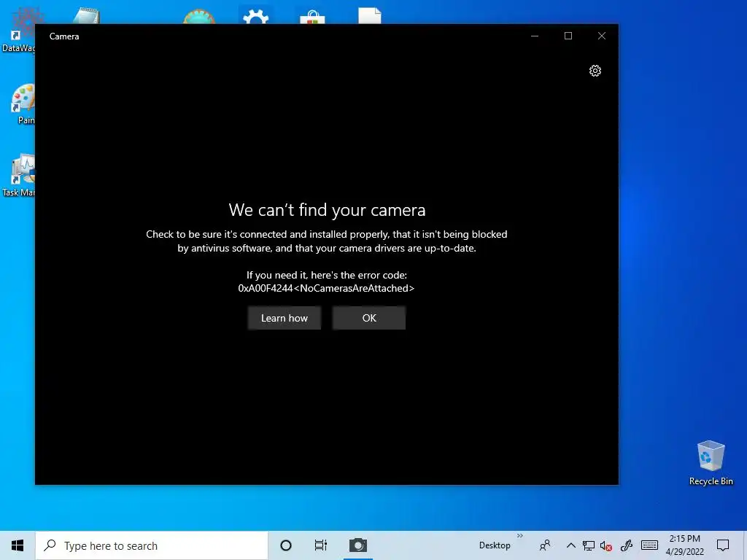Viewport: 747px width, 560px height.
Task: Open Cortana circle icon on taskbar
Action: [286, 545]
